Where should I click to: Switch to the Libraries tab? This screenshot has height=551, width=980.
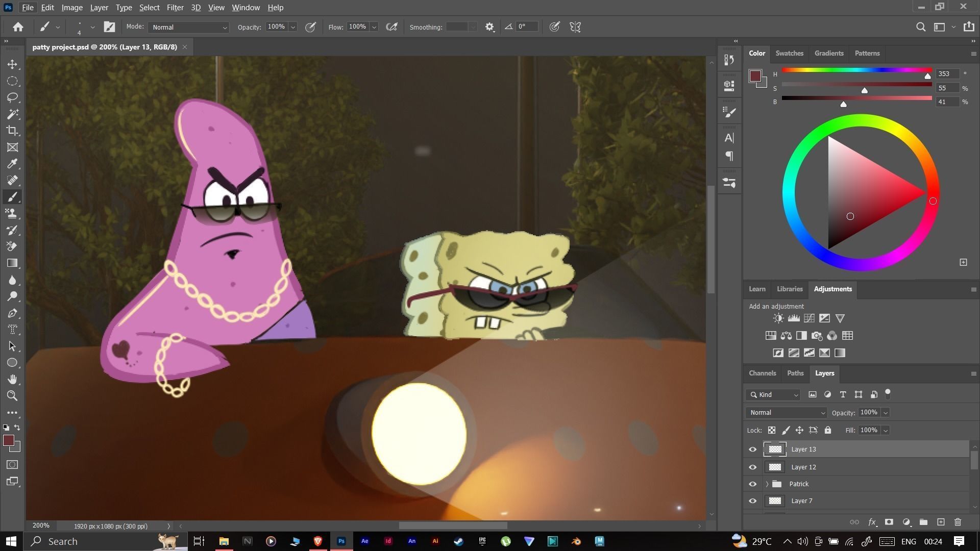tap(790, 289)
